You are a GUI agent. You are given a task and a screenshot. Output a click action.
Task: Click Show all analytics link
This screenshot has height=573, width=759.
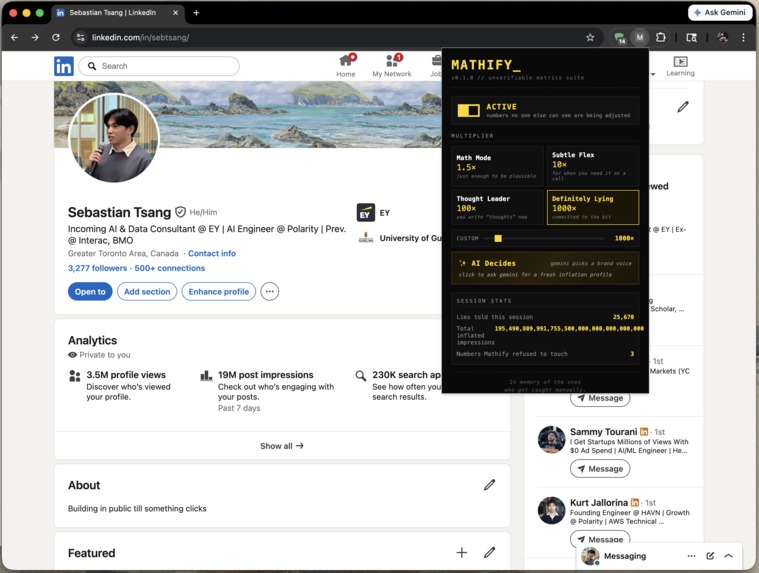tap(282, 446)
